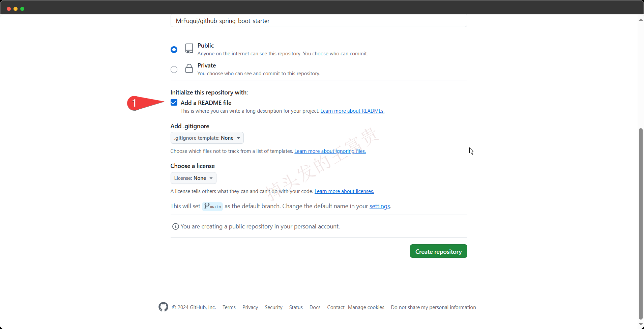This screenshot has width=644, height=329.
Task: Click the GitHub Octocat logo in footer
Action: coord(164,307)
